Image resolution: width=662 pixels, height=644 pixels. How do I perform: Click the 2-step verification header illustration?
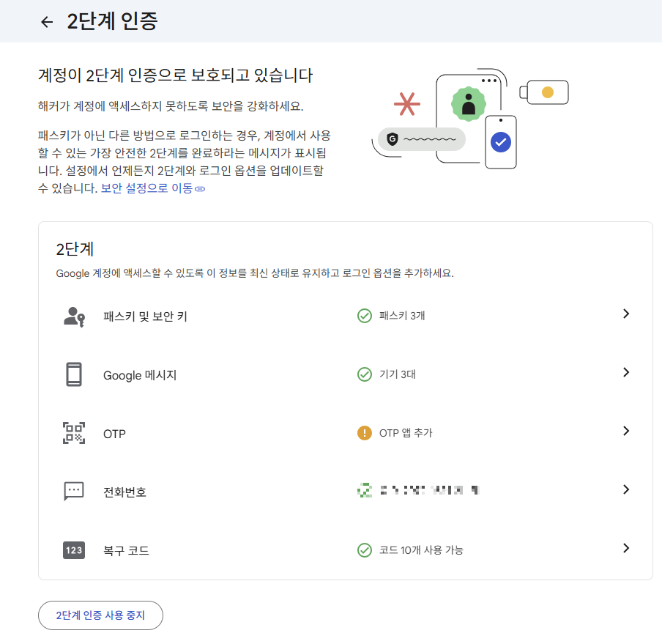point(470,119)
